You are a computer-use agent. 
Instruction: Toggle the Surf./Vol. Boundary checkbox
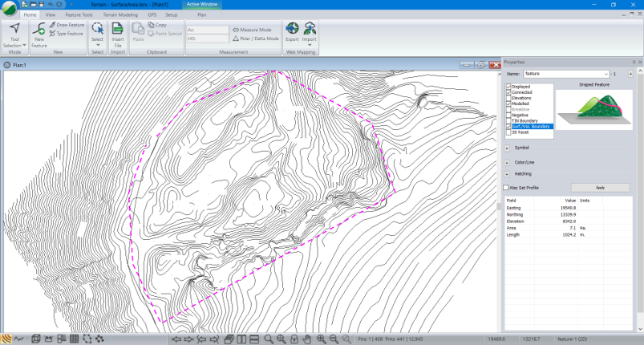(508, 127)
